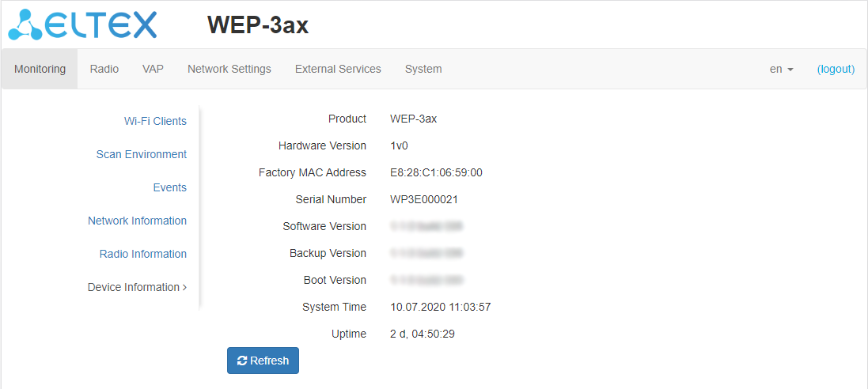Click the logout link
868x389 pixels.
coord(836,69)
